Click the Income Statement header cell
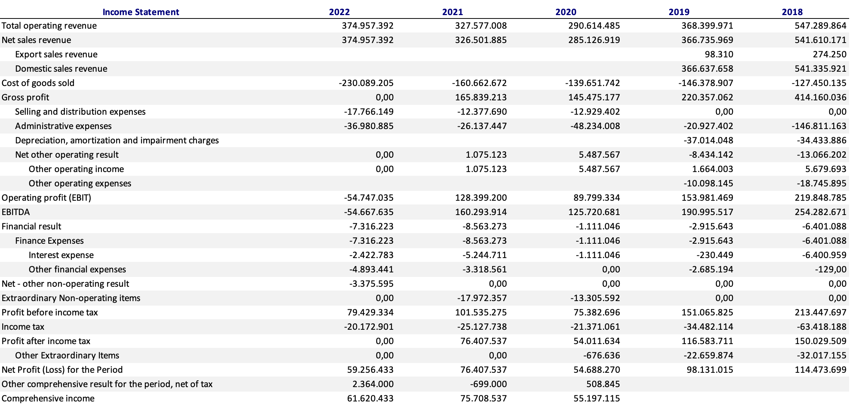The width and height of the screenshot is (868, 412). pyautogui.click(x=141, y=12)
